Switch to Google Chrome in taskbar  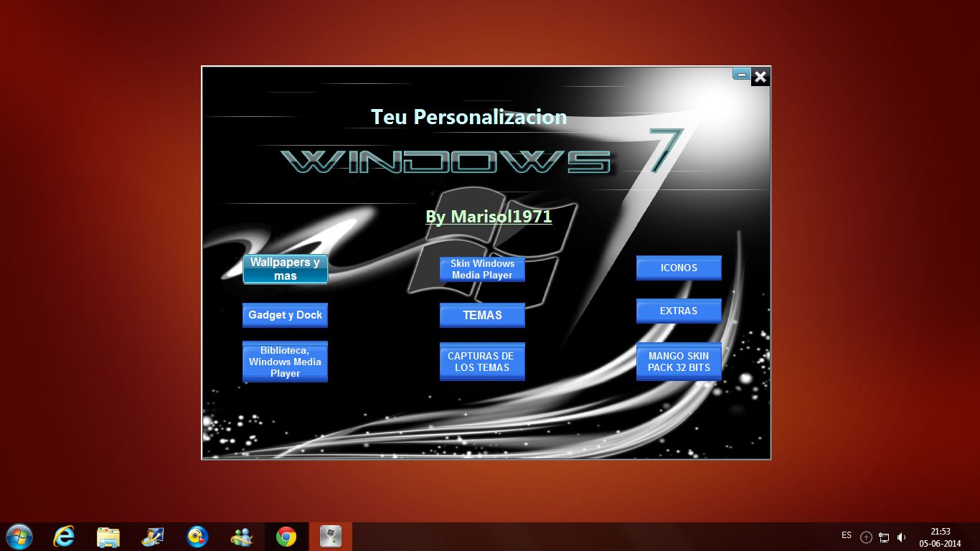tap(286, 537)
